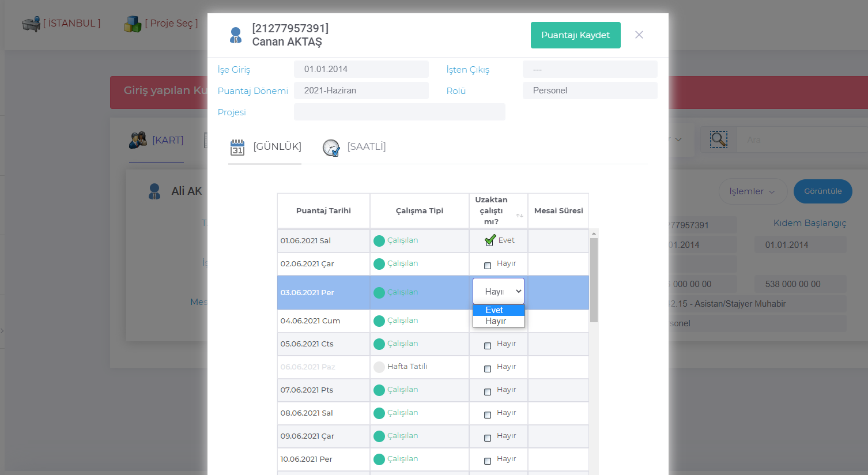Select Evet in the open dropdown list
868x475 pixels.
point(495,310)
